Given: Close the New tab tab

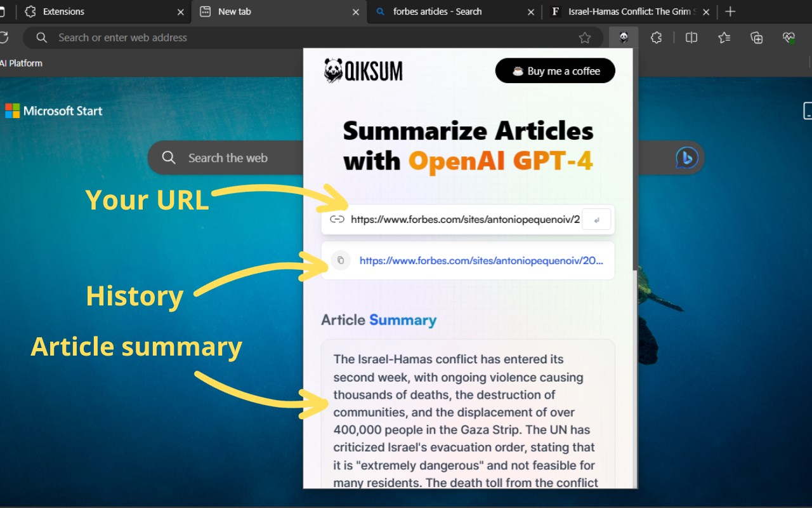Looking at the screenshot, I should pos(356,11).
